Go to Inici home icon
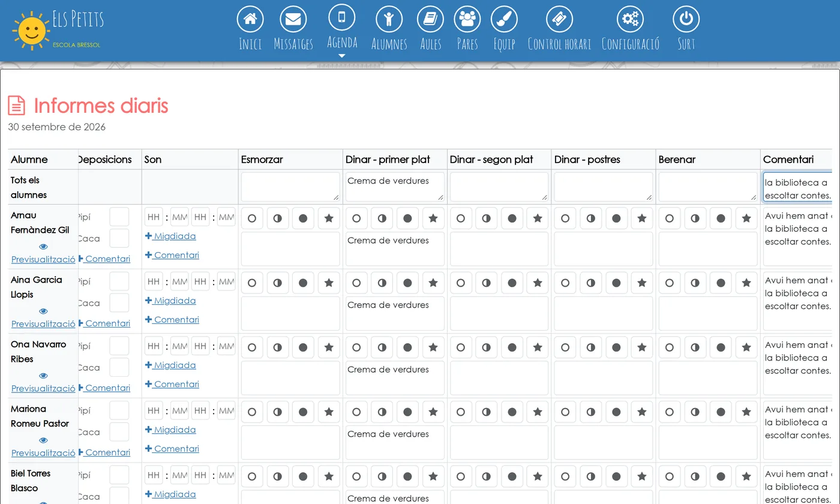Image resolution: width=840 pixels, height=504 pixels. click(x=250, y=19)
